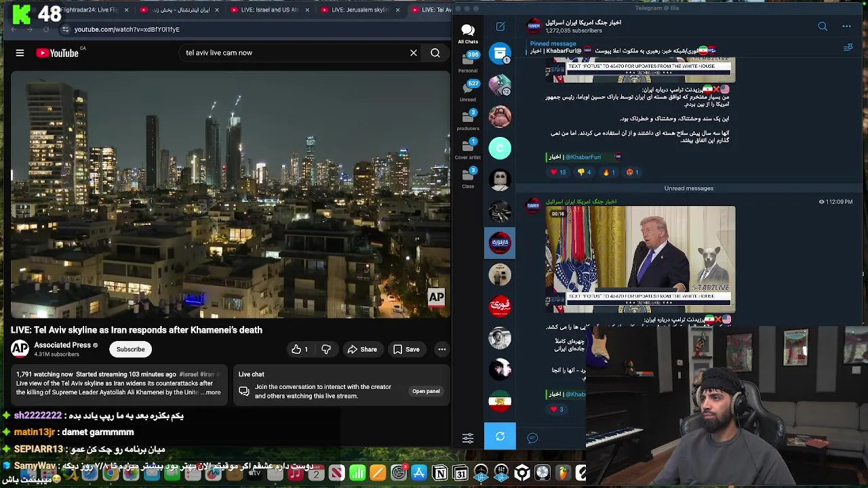Screen dimensions: 868x488
Task: Close the 'LIVE: Jerusalem skyline' tab
Action: coord(397,10)
